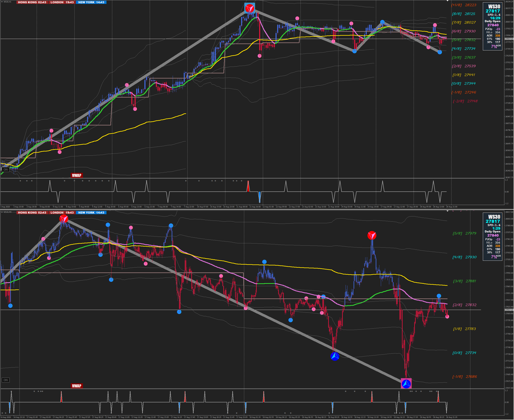
Task: Toggle the ON button in the M5 chart
Action: tap(6, 380)
